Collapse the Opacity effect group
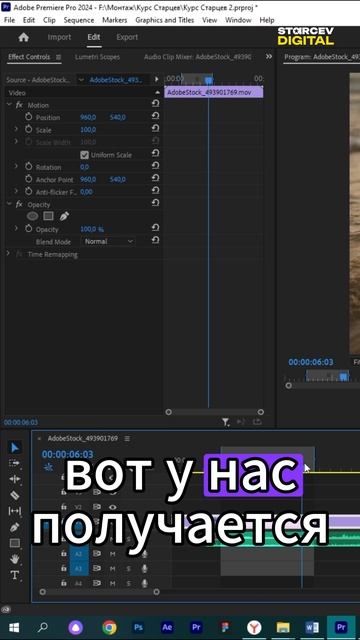 point(9,204)
